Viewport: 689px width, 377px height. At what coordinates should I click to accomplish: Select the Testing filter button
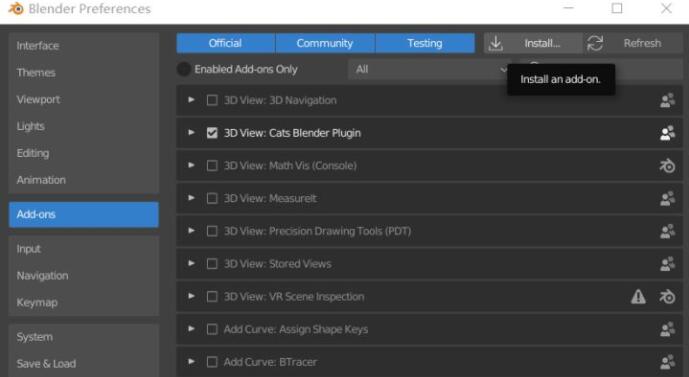click(425, 43)
